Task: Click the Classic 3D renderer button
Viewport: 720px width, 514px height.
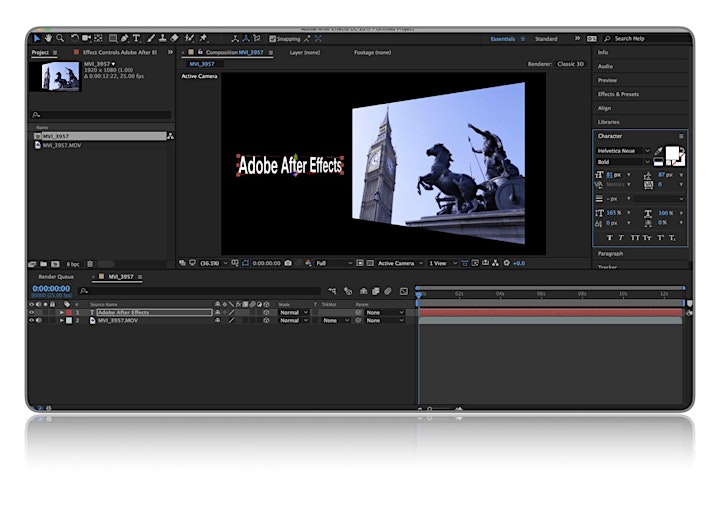Action: pos(570,64)
